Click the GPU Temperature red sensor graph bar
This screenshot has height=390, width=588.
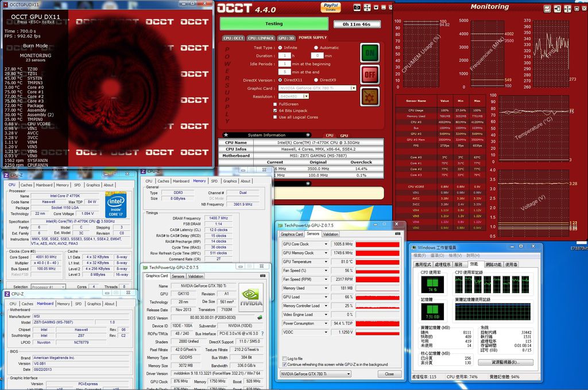[x=377, y=262]
